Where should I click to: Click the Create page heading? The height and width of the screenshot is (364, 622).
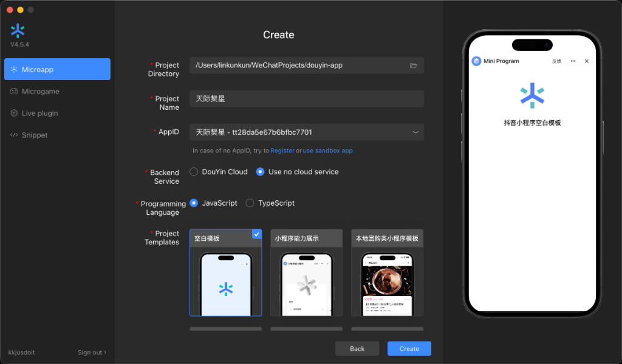[x=278, y=35]
